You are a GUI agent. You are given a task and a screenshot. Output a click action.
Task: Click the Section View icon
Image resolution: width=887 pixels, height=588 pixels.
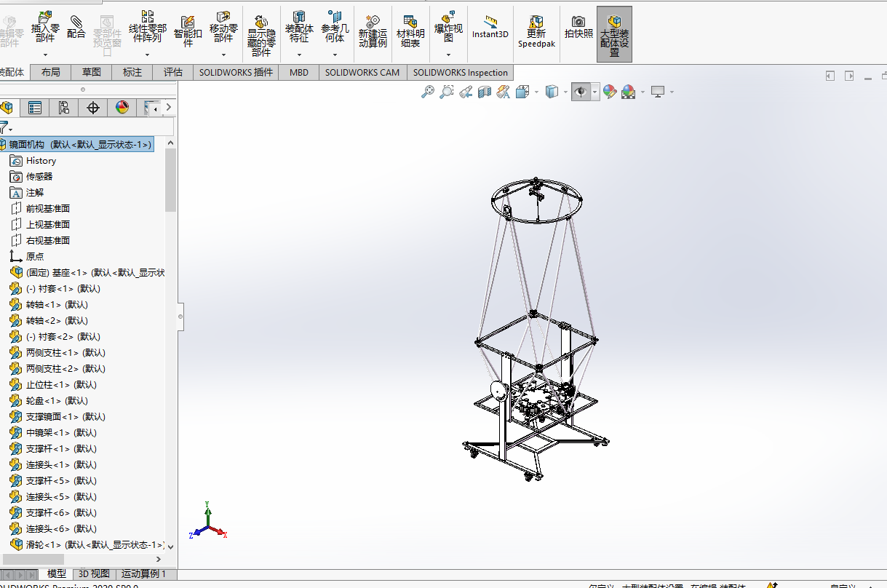coord(485,92)
